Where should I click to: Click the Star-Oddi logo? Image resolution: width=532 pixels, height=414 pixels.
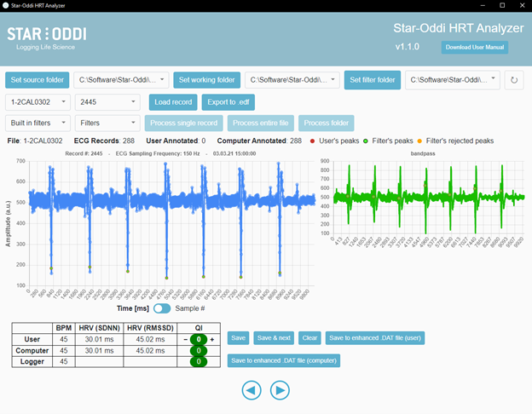[x=47, y=38]
